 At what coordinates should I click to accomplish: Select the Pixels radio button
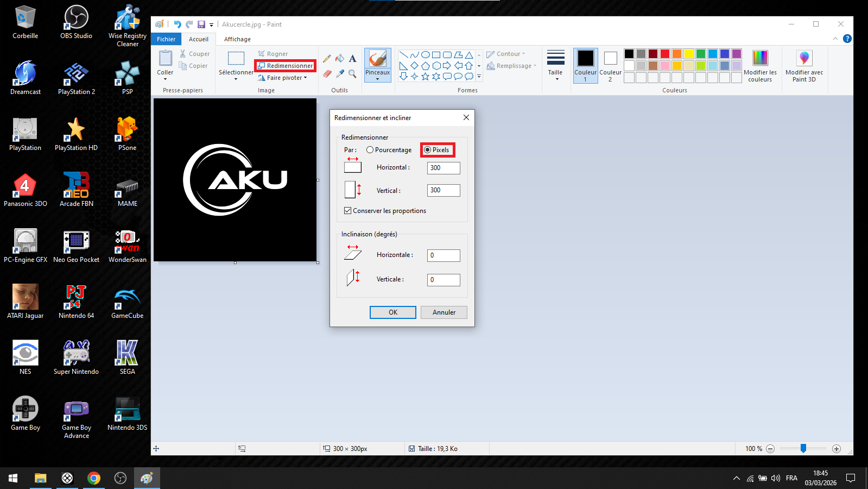pyautogui.click(x=428, y=150)
